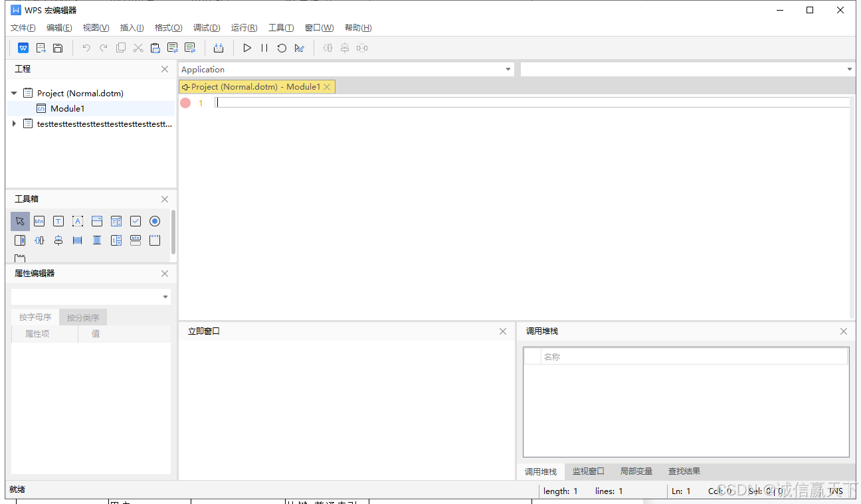861x504 pixels.
Task: Open the 运行(R) menu
Action: 244,28
